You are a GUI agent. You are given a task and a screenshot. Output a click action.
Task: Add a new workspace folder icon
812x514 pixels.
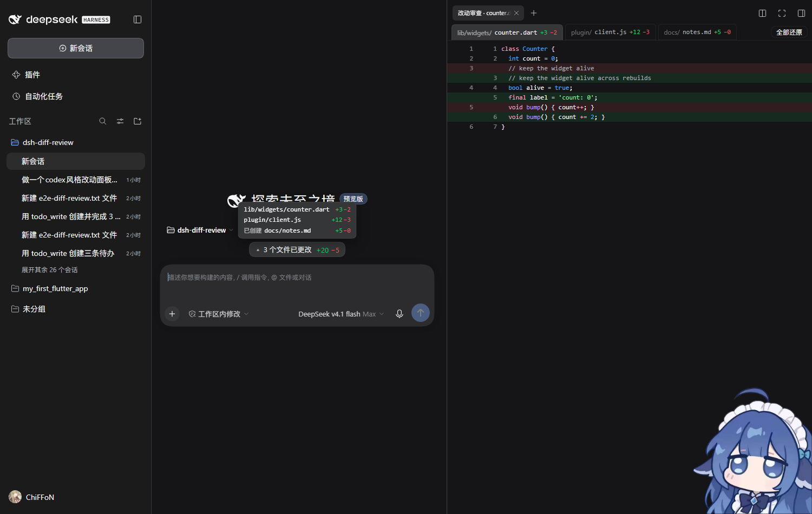tap(137, 121)
